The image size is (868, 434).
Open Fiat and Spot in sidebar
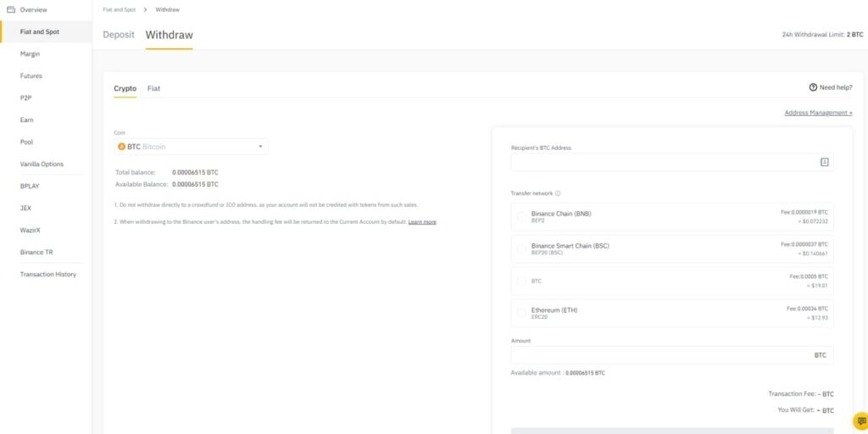click(x=39, y=31)
